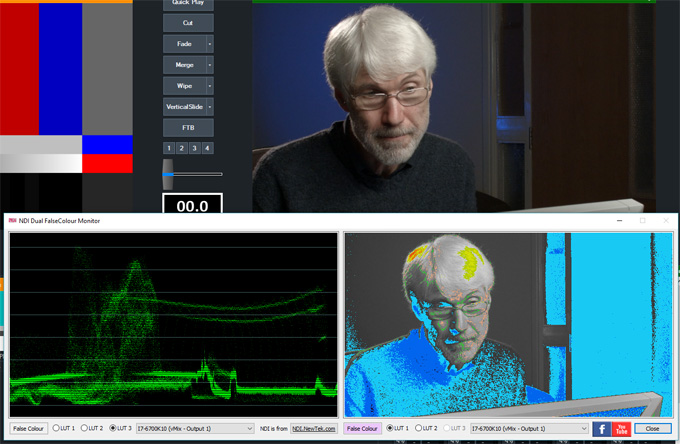
Task: Open the Wipe transition dropdown arrow
Action: [210, 86]
